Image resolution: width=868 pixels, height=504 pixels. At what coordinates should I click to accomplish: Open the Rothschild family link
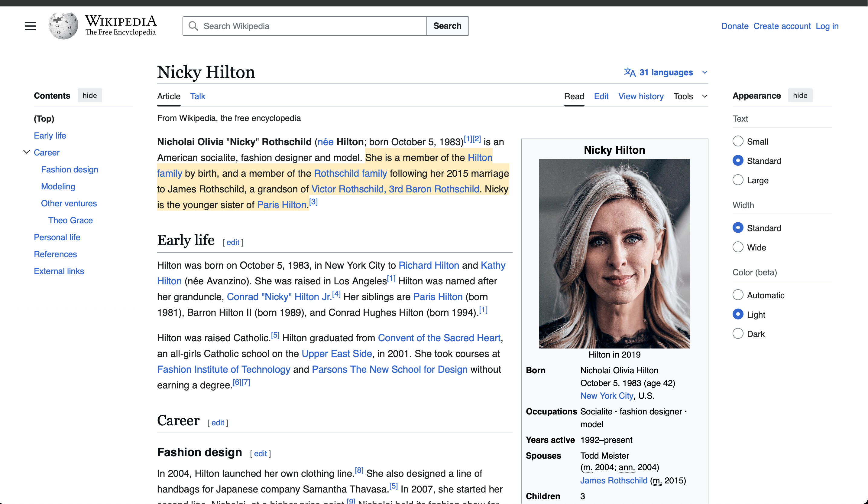pos(350,173)
